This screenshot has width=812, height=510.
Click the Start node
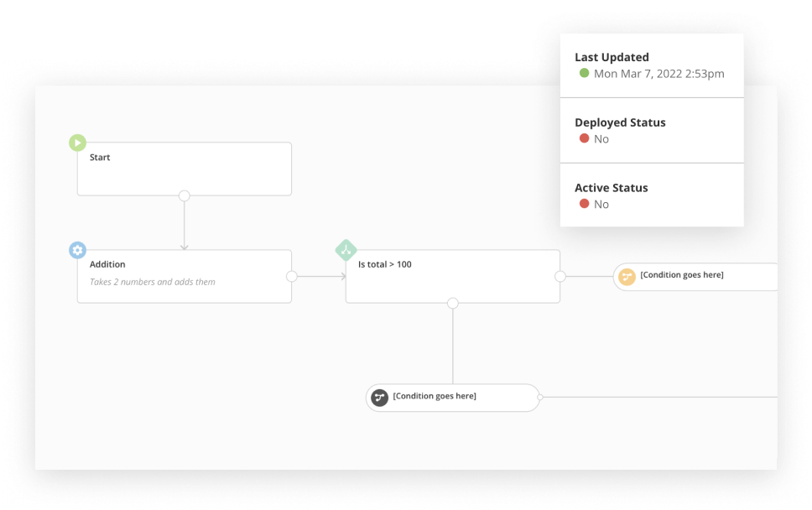(185, 168)
